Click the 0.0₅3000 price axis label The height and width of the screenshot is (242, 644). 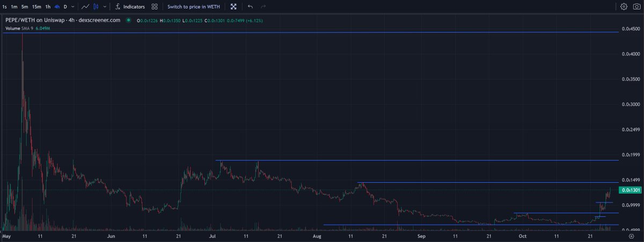coord(631,104)
